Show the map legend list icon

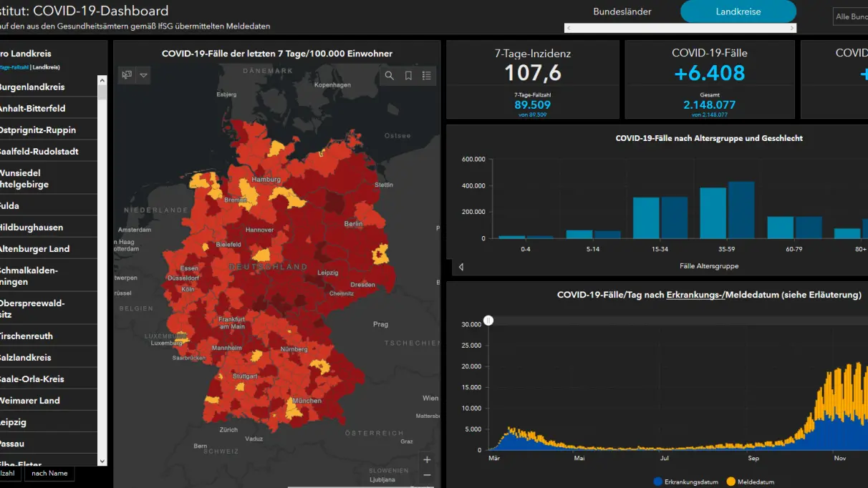click(x=427, y=76)
